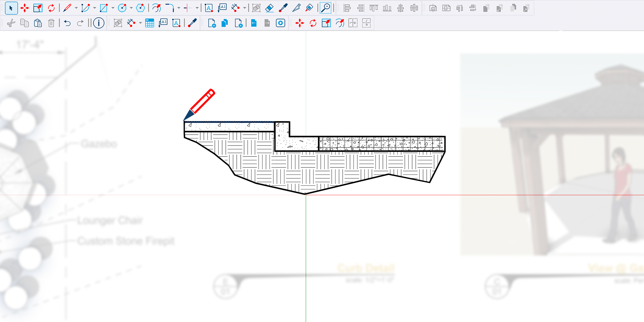Pick the Rectangle drawing tool
Image resolution: width=644 pixels, height=322 pixels.
coord(103,8)
